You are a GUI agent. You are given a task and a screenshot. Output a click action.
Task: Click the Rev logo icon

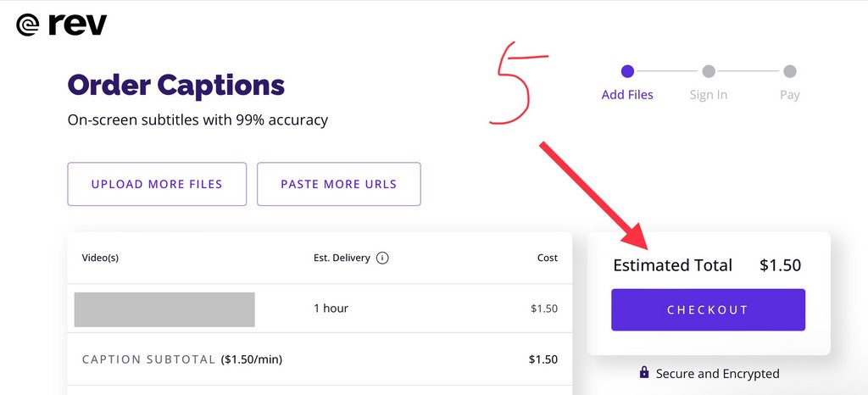coord(28,25)
